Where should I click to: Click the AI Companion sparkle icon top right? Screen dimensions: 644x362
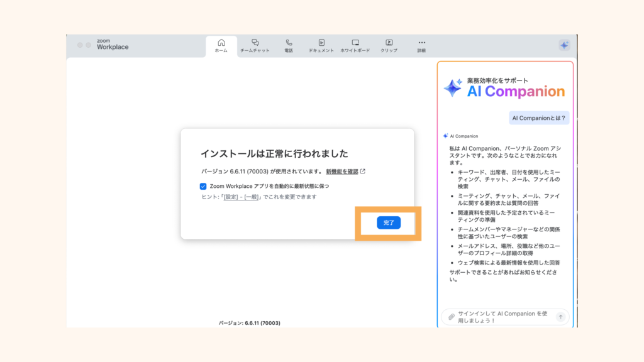pos(563,43)
